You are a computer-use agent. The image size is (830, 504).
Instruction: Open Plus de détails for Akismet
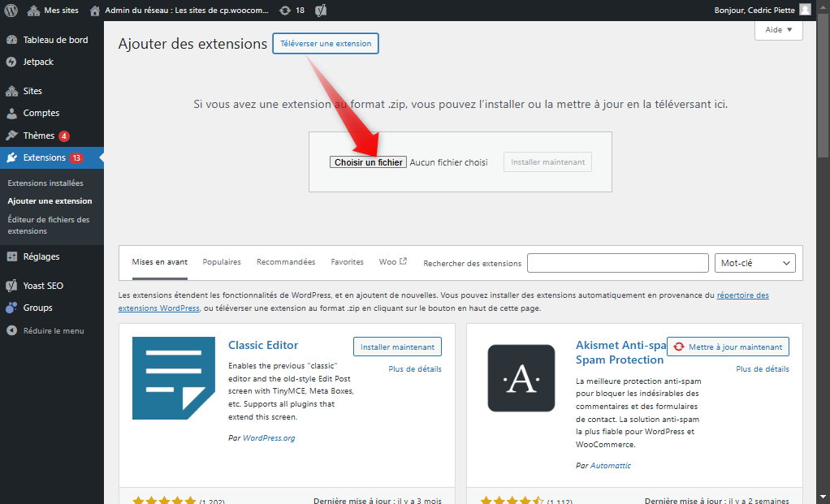[x=763, y=369]
